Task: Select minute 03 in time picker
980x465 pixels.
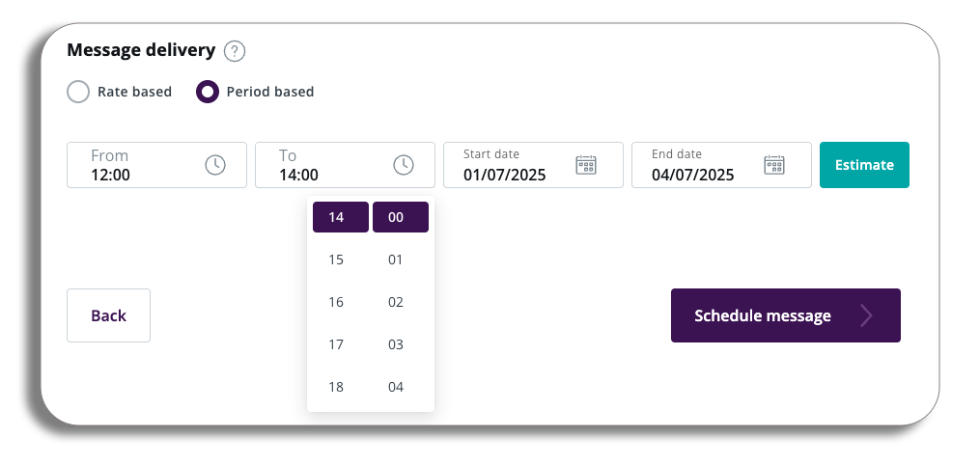Action: (395, 344)
